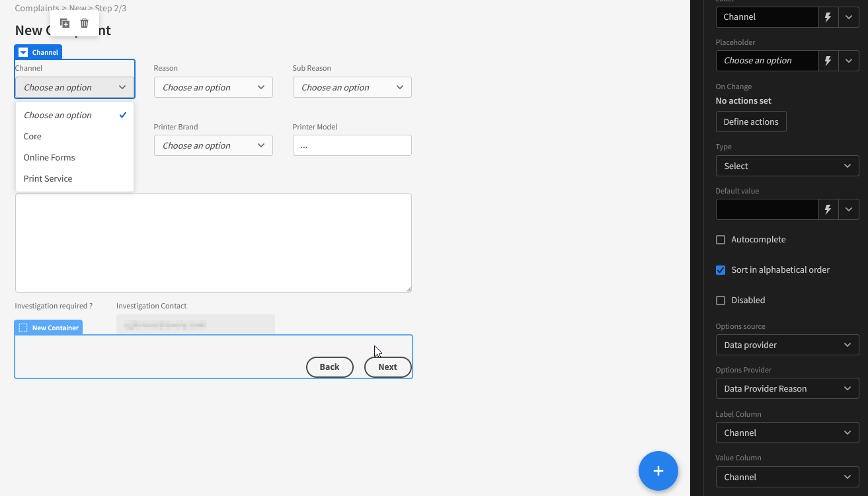Open bindings for Default value via lightning icon

(x=828, y=209)
